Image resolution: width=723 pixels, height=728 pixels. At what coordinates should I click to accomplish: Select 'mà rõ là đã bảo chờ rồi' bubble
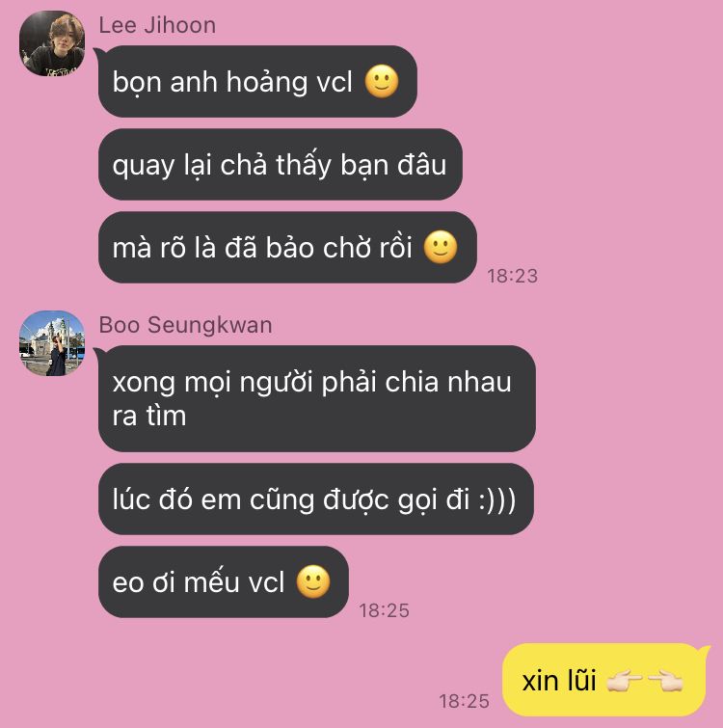pyautogui.click(x=287, y=248)
